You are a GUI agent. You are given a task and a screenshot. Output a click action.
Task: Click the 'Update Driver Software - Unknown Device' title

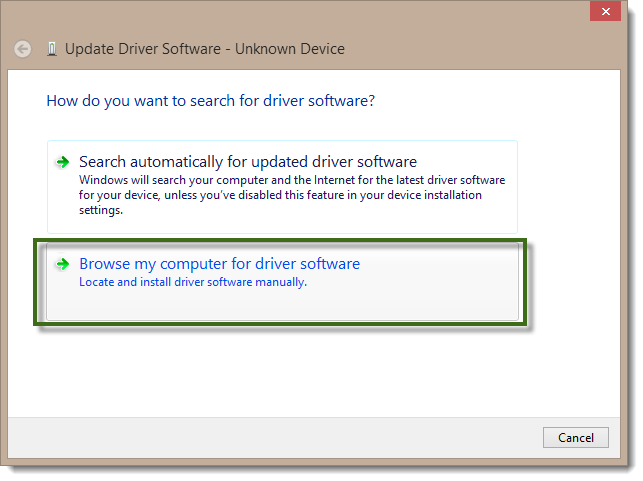pyautogui.click(x=204, y=49)
